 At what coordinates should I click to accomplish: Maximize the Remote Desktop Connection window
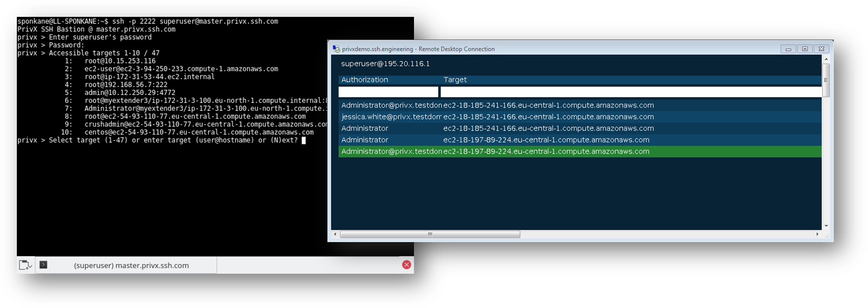point(804,49)
